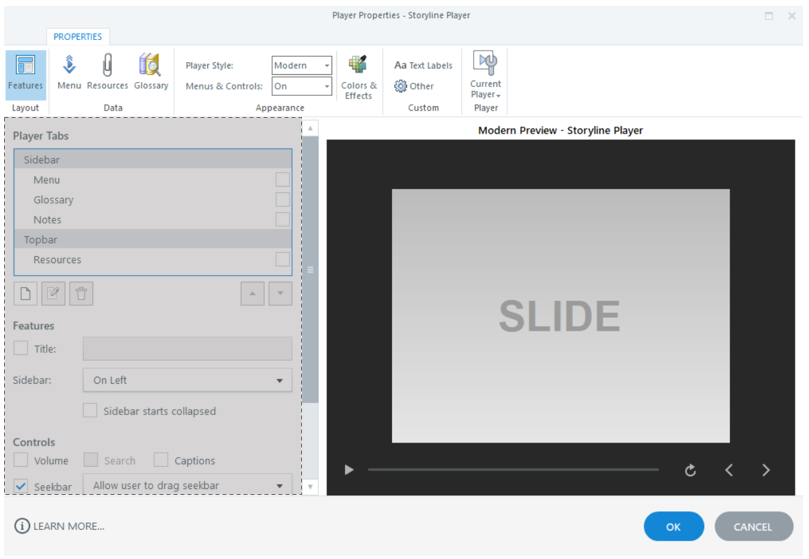809x559 pixels.
Task: Maximize the Player Properties window
Action: [769, 16]
